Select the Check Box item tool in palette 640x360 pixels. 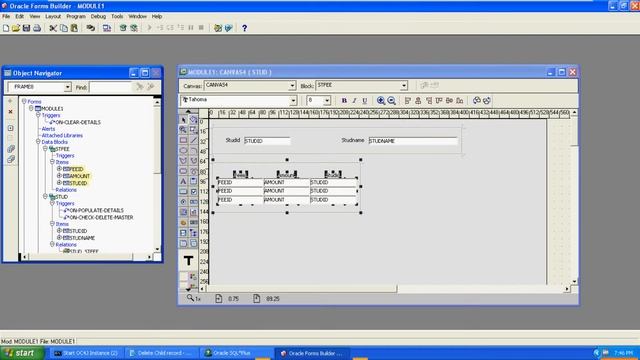(x=193, y=191)
